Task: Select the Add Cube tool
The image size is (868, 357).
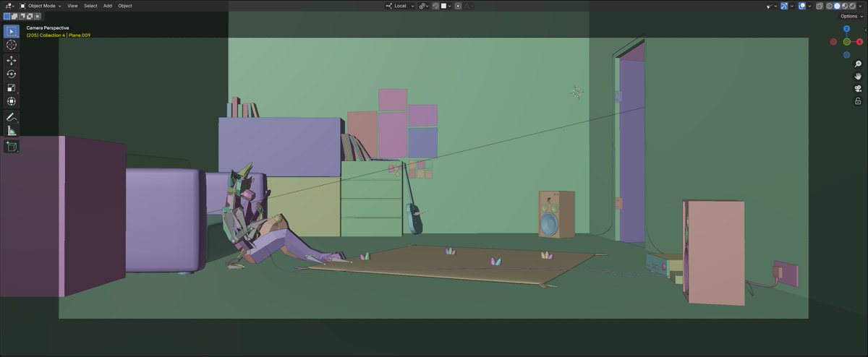Action: [x=11, y=146]
